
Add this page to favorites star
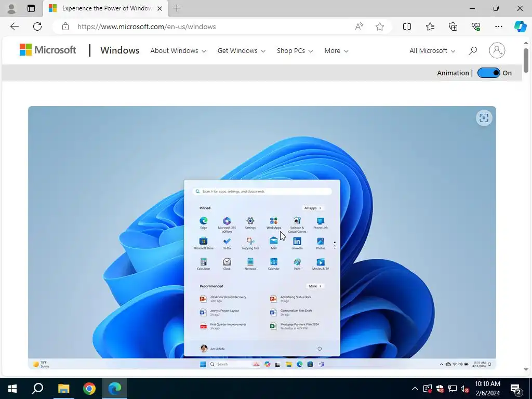click(x=380, y=26)
